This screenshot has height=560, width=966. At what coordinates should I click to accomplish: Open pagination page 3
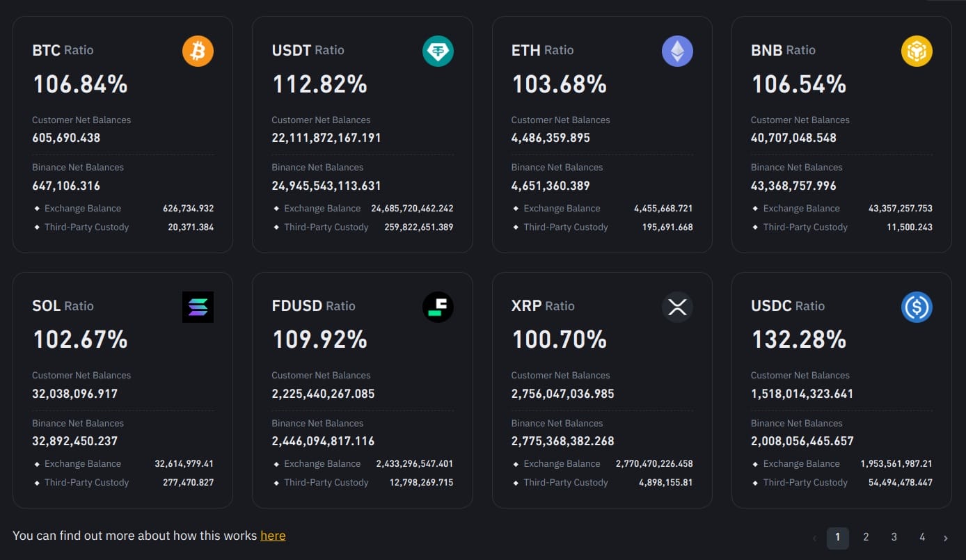[894, 537]
